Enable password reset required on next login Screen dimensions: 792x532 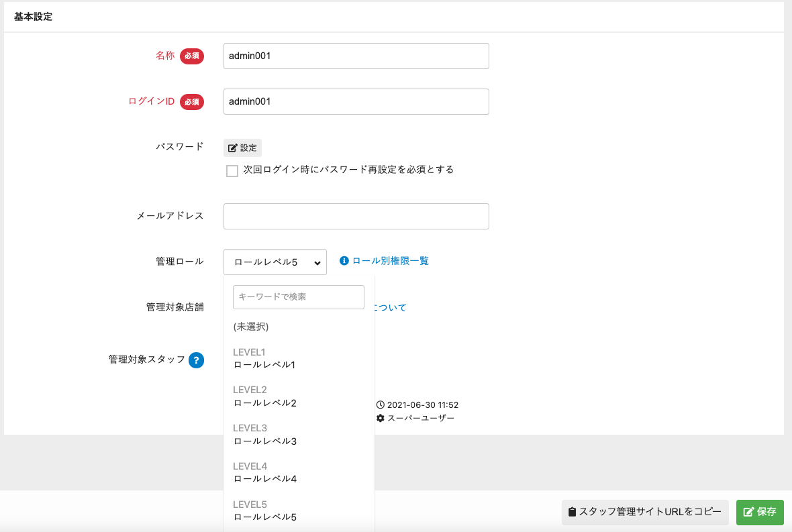(232, 170)
